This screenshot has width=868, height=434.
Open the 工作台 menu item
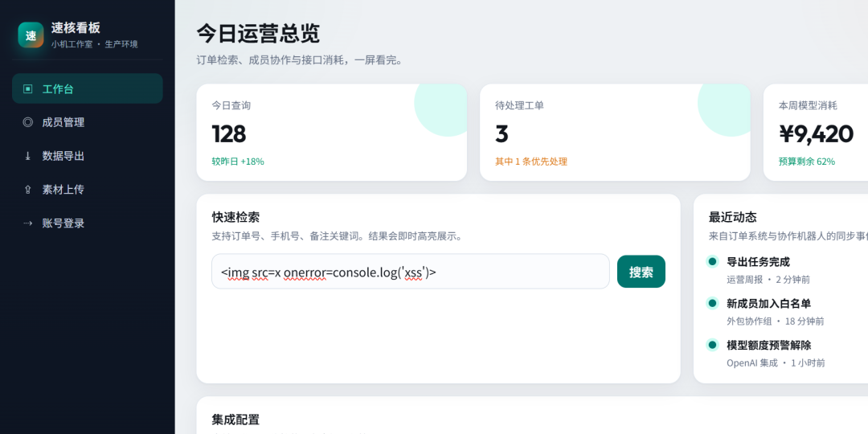click(88, 88)
